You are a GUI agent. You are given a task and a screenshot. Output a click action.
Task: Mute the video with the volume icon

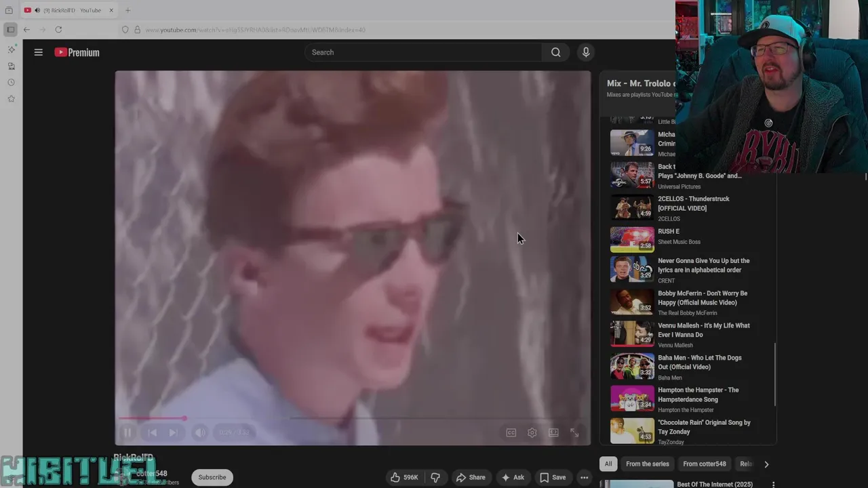click(x=200, y=432)
